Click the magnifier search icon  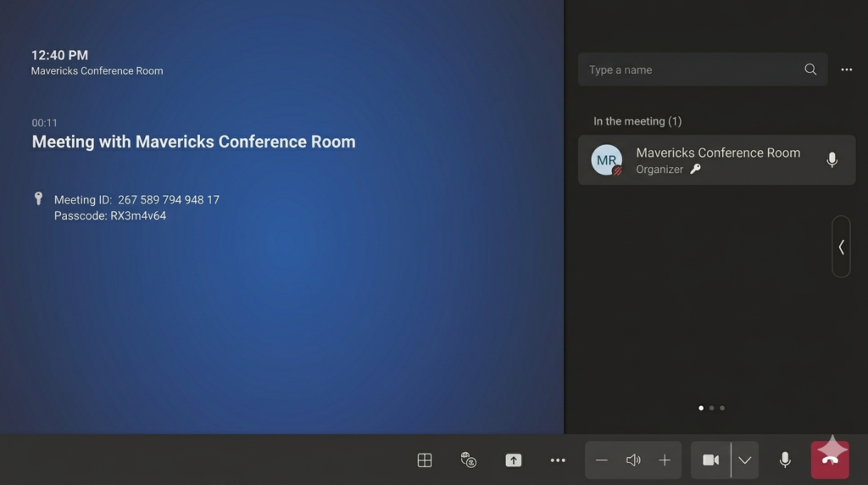[810, 70]
